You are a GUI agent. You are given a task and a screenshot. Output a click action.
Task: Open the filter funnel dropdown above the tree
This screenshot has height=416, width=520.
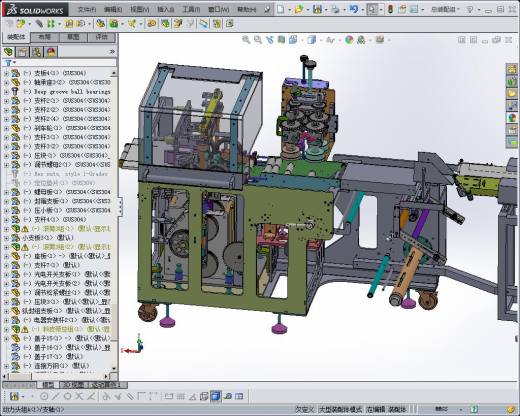click(x=10, y=62)
